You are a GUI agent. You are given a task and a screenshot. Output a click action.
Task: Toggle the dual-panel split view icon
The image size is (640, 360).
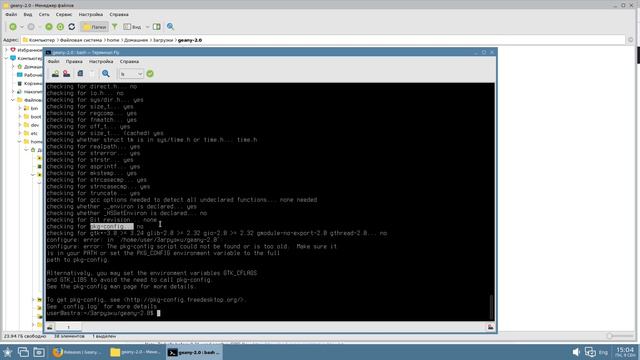157,27
